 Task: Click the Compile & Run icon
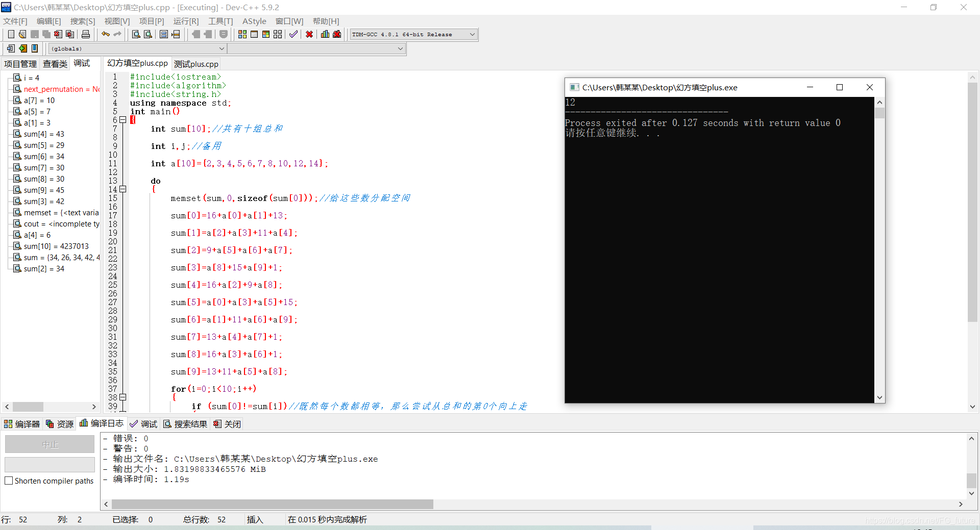266,34
